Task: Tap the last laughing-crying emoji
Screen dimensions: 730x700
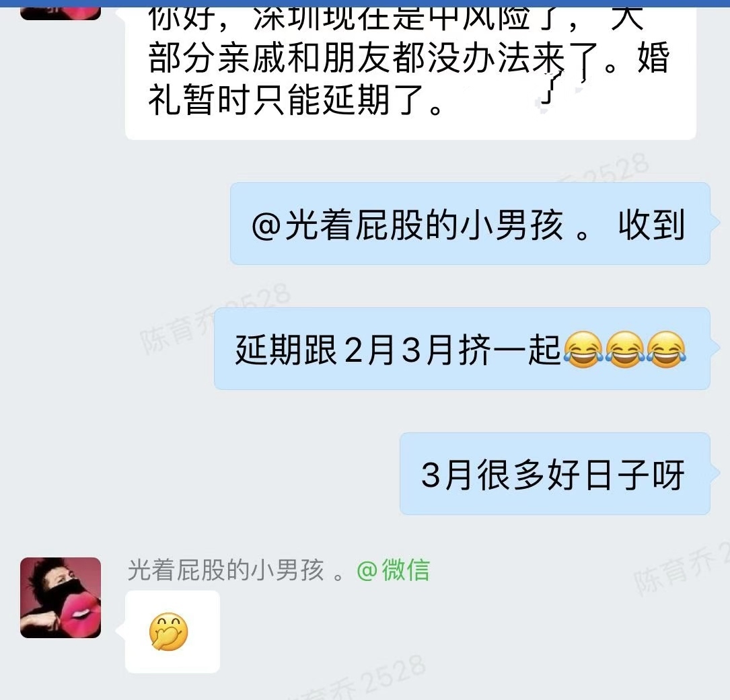Action: point(666,350)
